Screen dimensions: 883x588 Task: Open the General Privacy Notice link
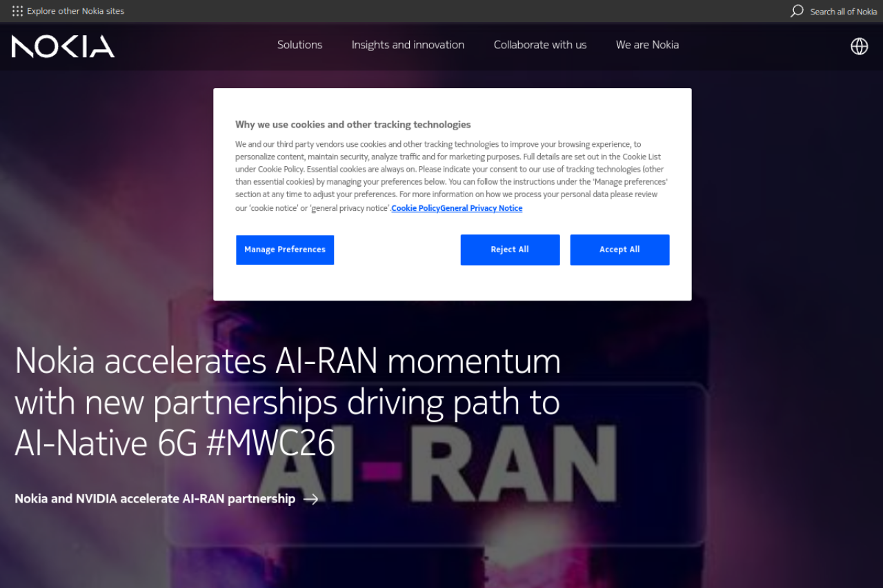(482, 208)
